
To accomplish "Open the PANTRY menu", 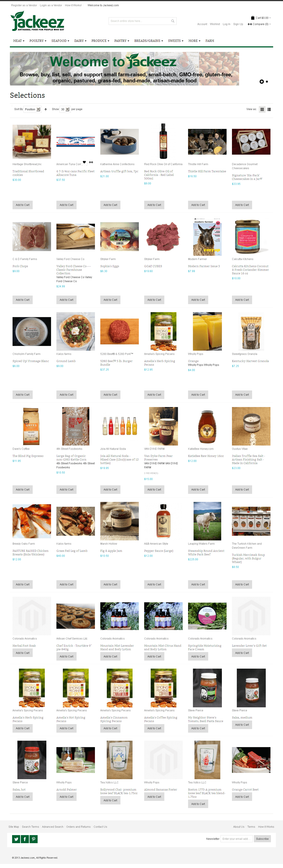I will [122, 41].
